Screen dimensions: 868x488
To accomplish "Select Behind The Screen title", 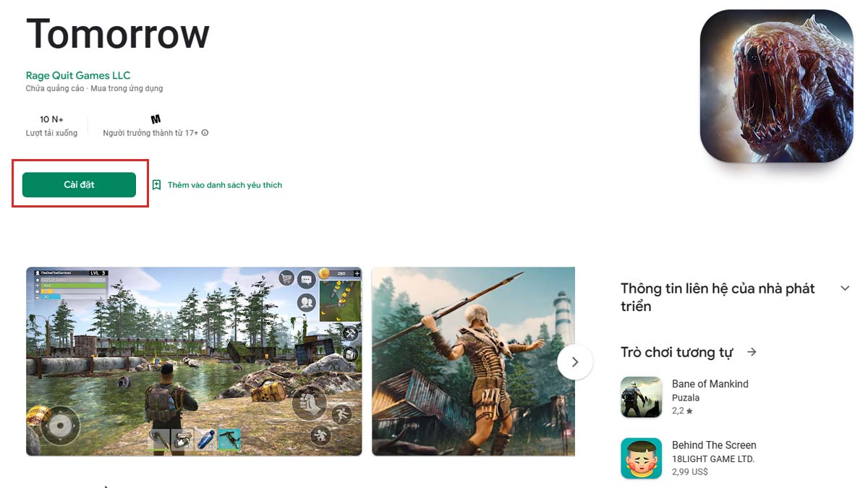I will click(714, 445).
